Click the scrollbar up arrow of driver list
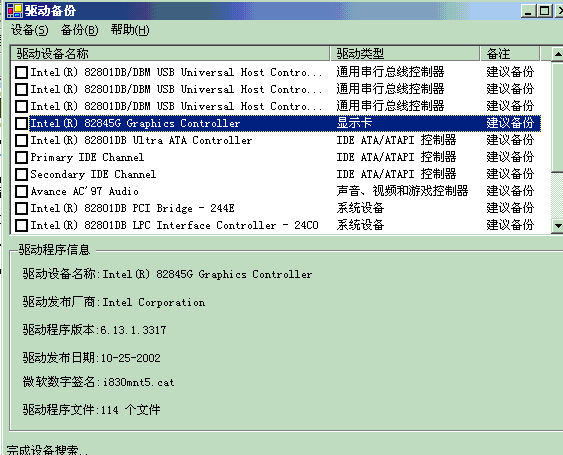Image resolution: width=563 pixels, height=455 pixels. (557, 54)
